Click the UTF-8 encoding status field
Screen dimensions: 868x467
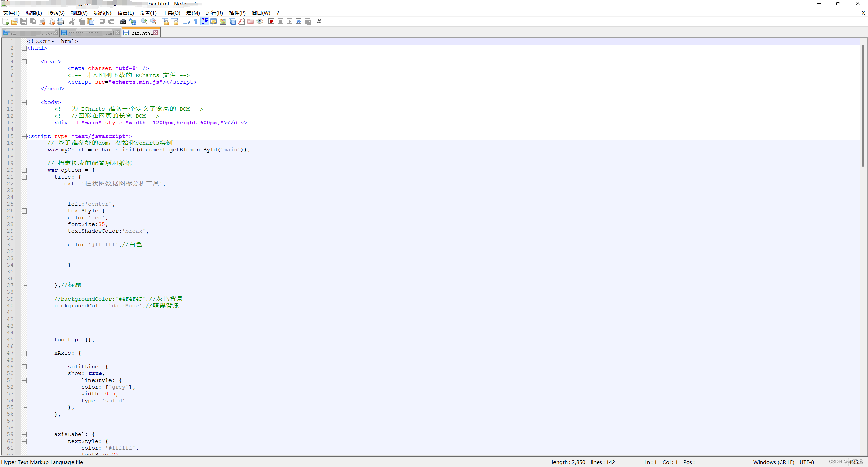pos(807,462)
